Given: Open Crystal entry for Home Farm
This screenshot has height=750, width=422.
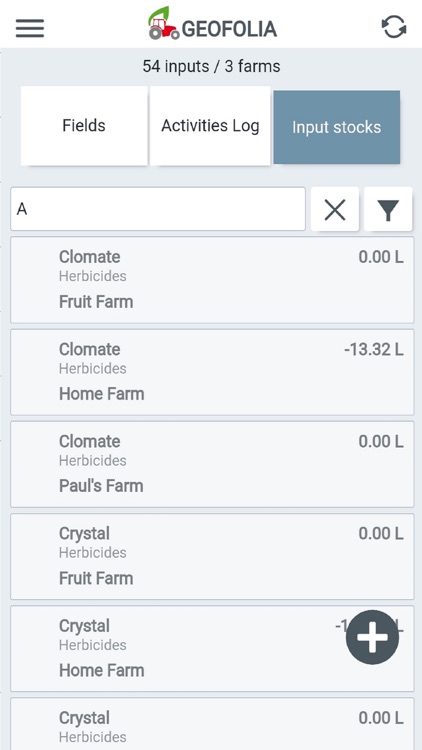Looking at the screenshot, I should click(x=212, y=649).
